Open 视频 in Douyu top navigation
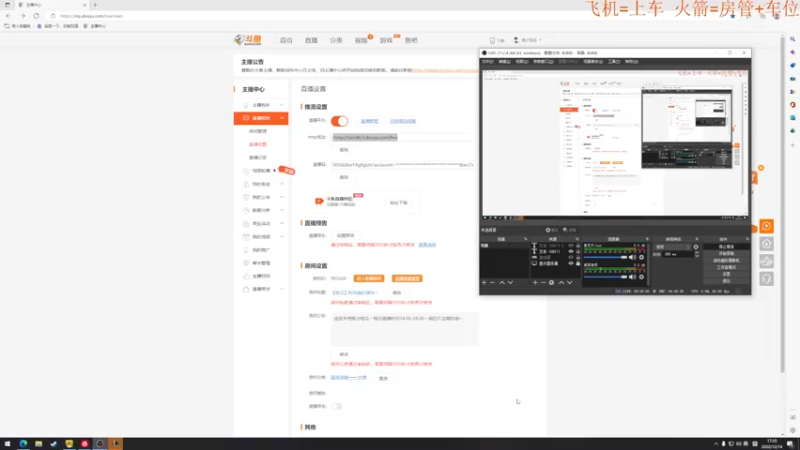The height and width of the screenshot is (450, 800). tap(361, 40)
